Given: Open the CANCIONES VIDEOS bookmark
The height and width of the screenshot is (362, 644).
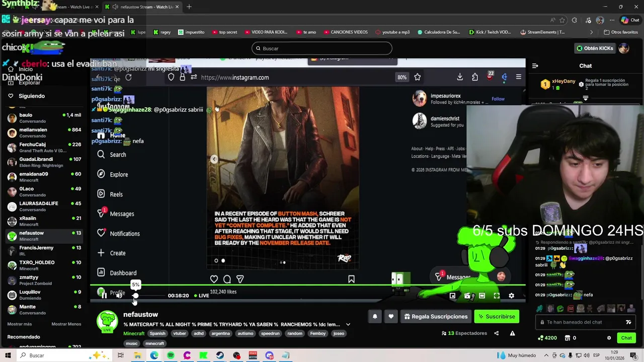Looking at the screenshot, I should 345,32.
